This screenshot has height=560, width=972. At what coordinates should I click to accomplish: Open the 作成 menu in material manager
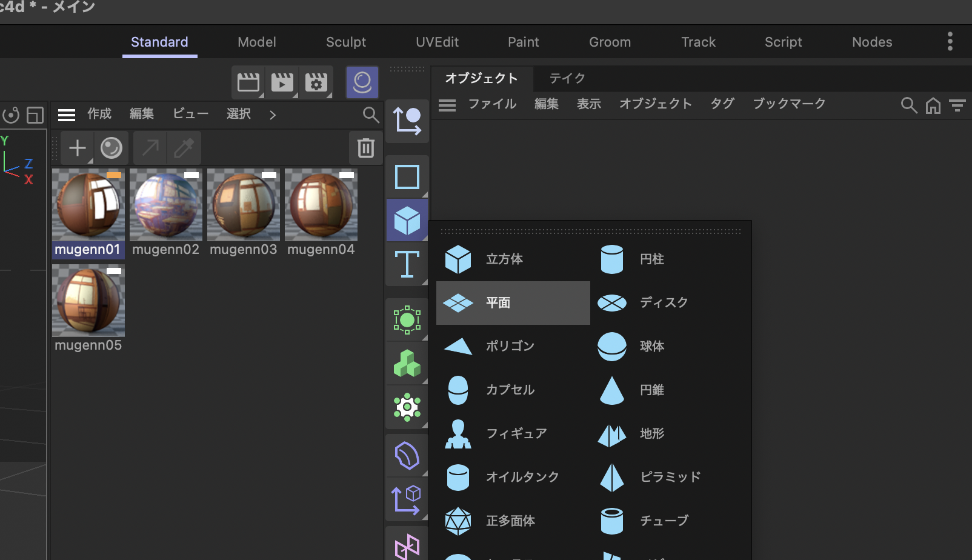[99, 114]
